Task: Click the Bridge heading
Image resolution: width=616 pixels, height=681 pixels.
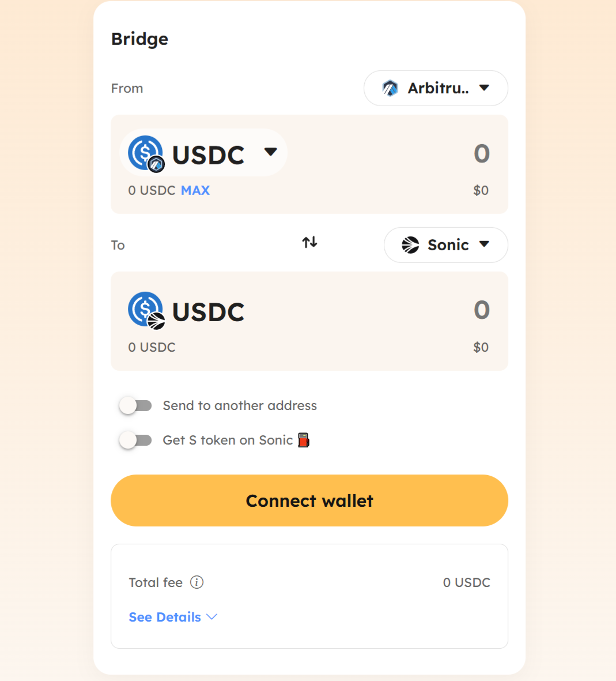Action: coord(140,39)
